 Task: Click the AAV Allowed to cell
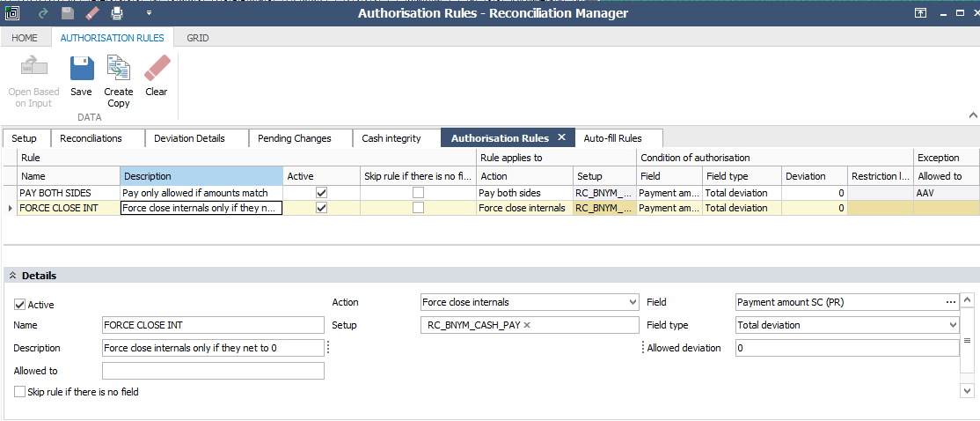pyautogui.click(x=947, y=193)
